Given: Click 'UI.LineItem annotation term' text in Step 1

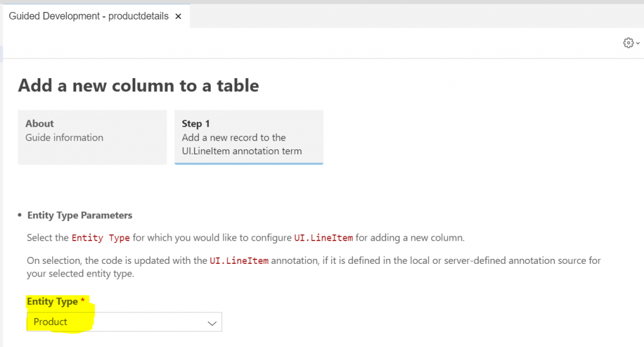Looking at the screenshot, I should 242,151.
